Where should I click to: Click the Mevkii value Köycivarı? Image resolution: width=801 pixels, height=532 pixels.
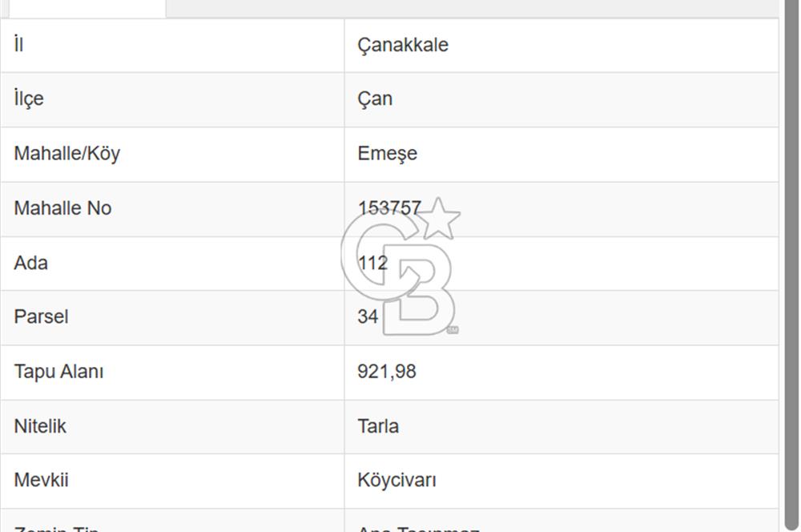[397, 481]
